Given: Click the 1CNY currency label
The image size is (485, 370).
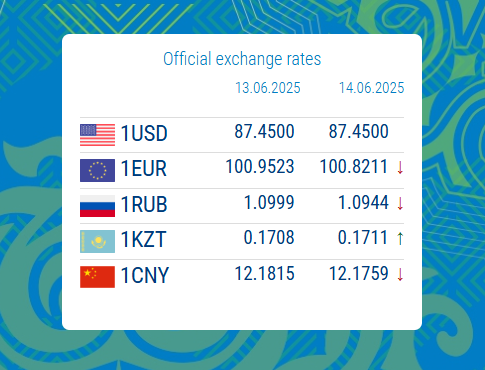Looking at the screenshot, I should (145, 276).
